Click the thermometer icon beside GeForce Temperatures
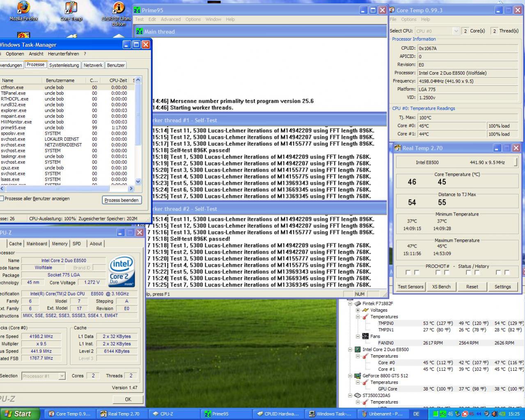Viewport: 525px width, 420px height. coord(365,382)
